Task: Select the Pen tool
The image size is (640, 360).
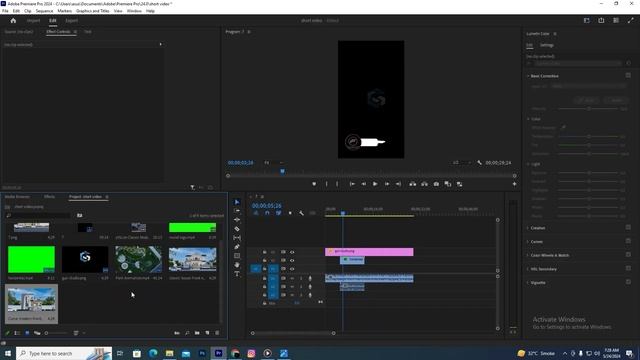Action: click(237, 247)
